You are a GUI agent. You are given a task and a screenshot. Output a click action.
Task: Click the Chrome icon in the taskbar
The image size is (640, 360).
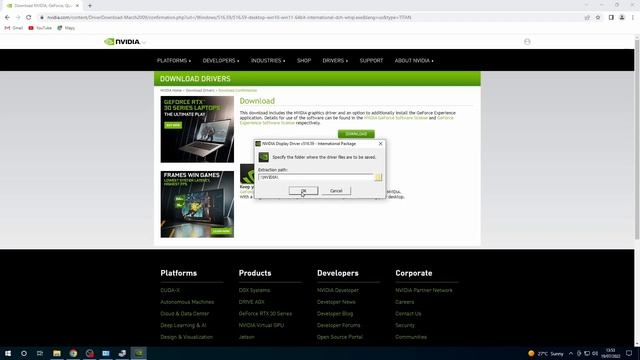[x=73, y=353]
